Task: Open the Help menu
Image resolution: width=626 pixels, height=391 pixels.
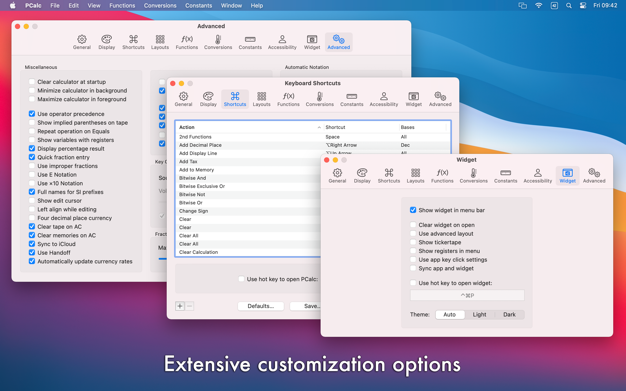Action: pos(257,6)
